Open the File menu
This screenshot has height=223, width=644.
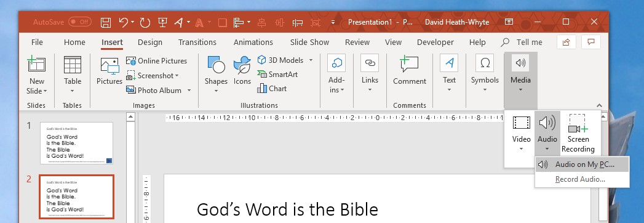[37, 42]
